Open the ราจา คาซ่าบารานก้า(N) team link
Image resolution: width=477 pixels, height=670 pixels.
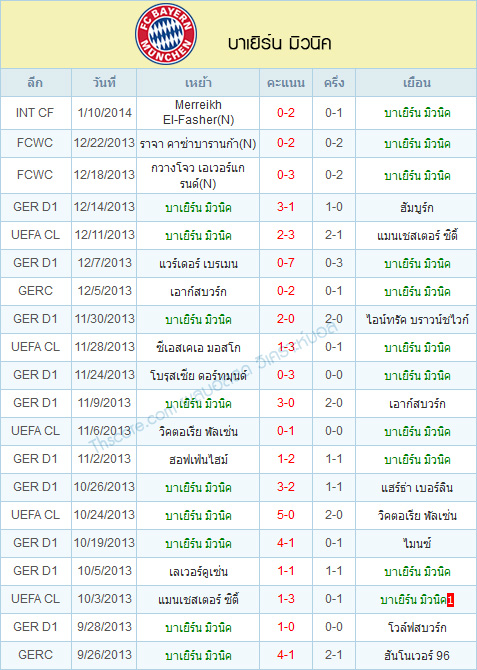198,144
